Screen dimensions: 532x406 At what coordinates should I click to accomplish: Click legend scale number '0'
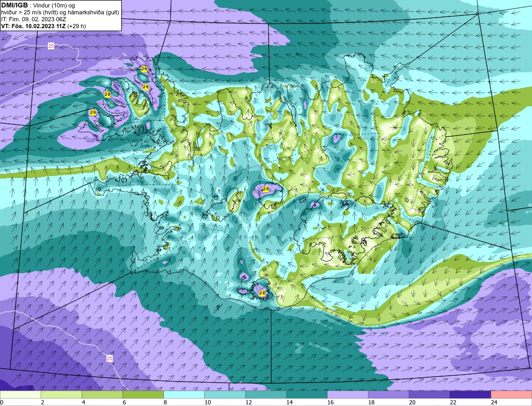click(2, 402)
